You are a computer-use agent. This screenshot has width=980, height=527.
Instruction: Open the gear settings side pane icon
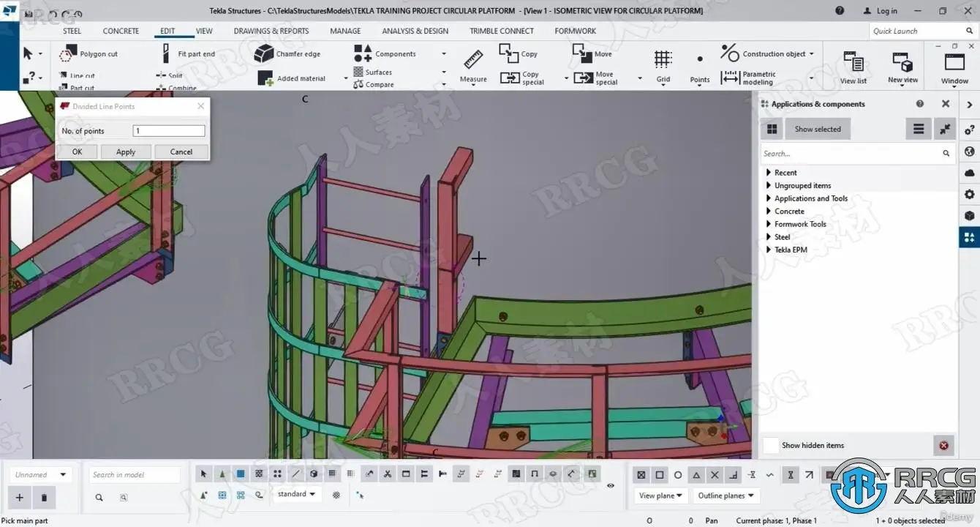[970, 194]
